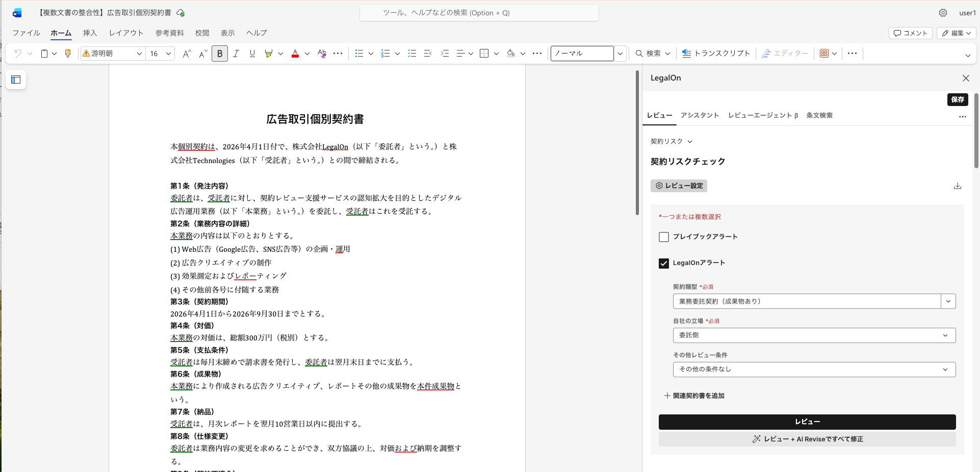
Task: Open the ヘルプ tab
Action: [x=256, y=33]
